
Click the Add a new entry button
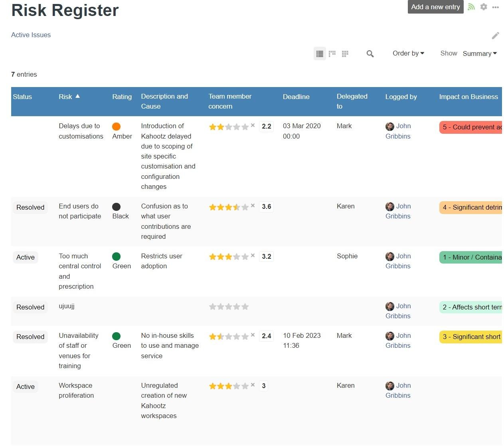coord(435,7)
